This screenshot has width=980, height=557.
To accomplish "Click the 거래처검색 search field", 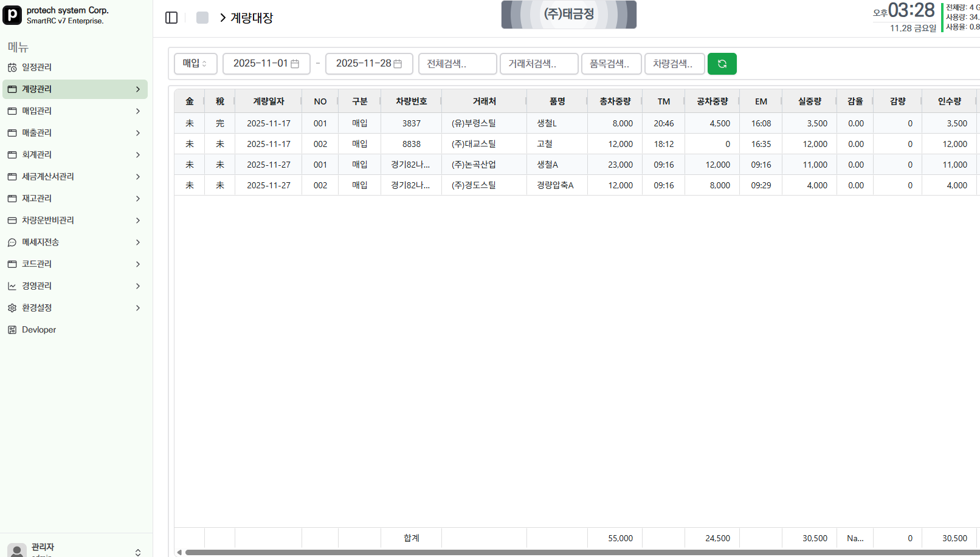I will pos(539,64).
